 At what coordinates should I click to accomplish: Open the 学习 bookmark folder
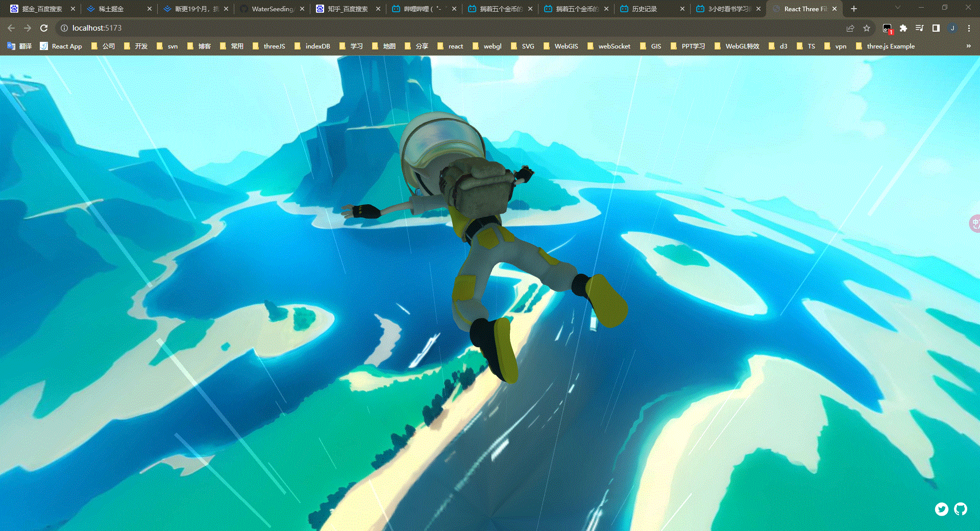(351, 46)
